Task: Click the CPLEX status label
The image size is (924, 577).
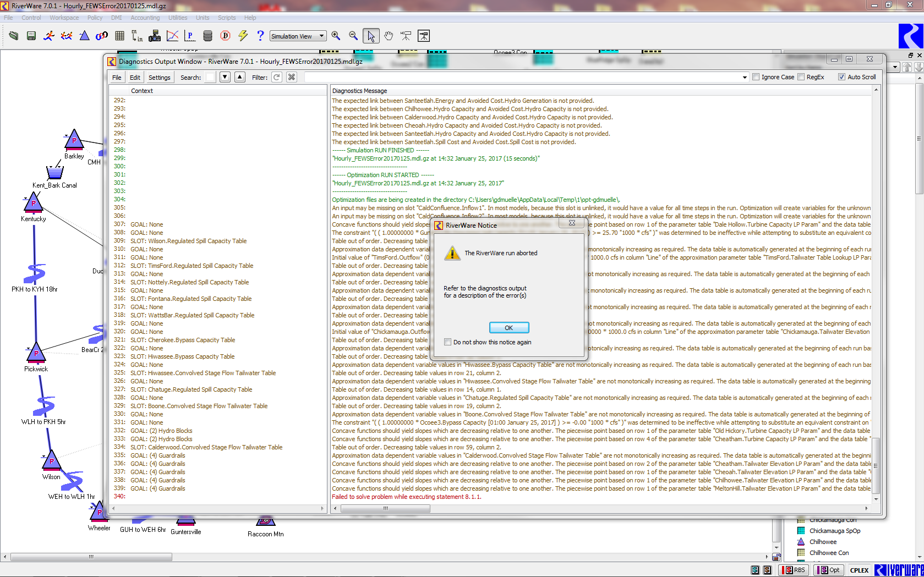Action: pyautogui.click(x=859, y=570)
